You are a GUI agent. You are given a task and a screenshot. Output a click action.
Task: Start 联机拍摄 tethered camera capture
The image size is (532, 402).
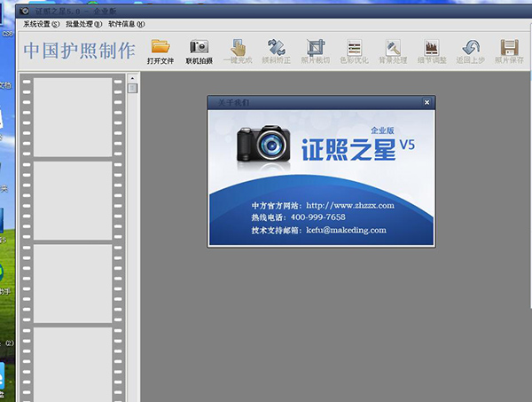point(199,51)
